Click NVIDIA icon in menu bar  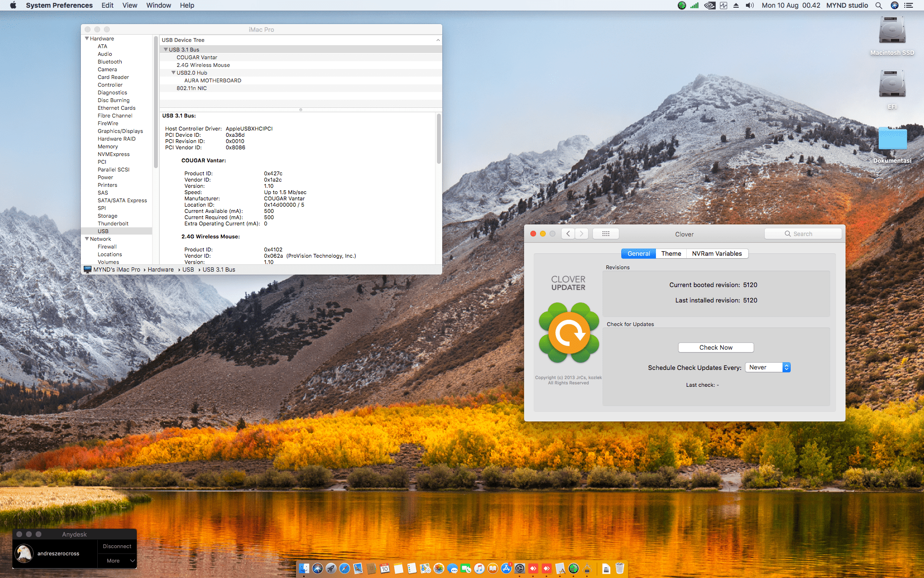point(709,5)
